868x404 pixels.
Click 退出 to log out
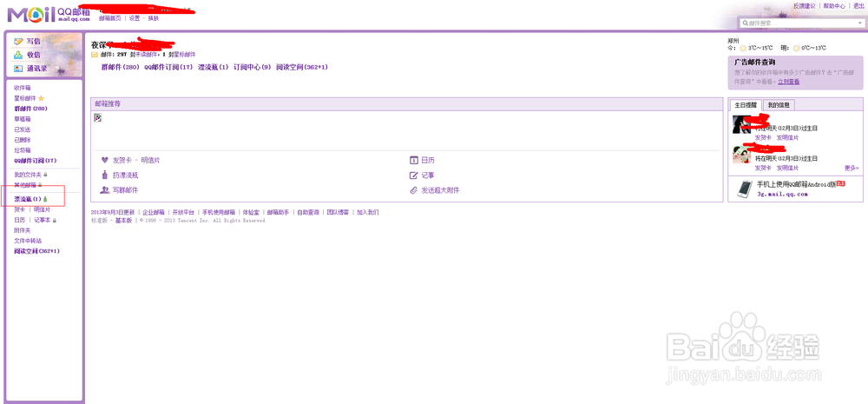858,5
